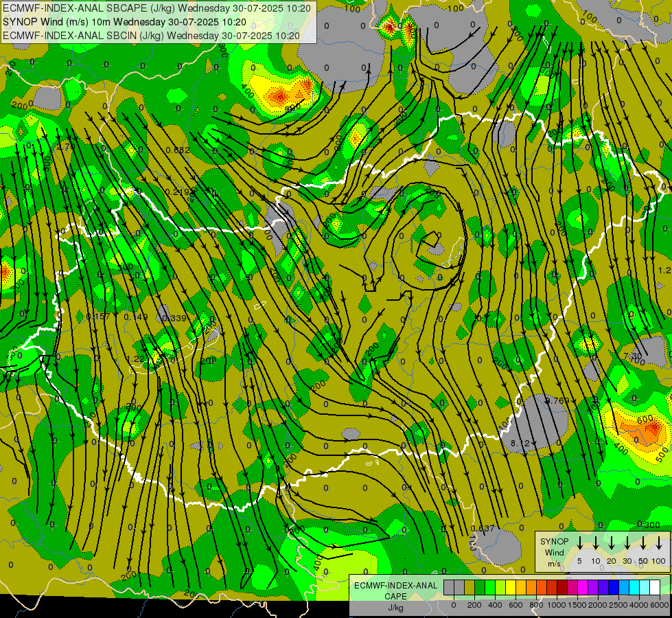Image resolution: width=672 pixels, height=618 pixels.
Task: Click the SYNOP Wind 10m title line
Action: pyautogui.click(x=124, y=22)
